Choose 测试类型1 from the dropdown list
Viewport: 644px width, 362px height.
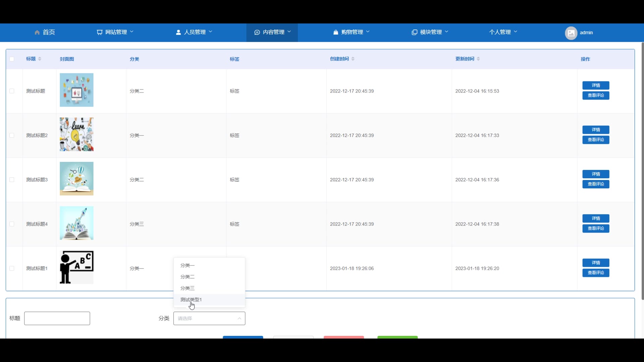191,300
